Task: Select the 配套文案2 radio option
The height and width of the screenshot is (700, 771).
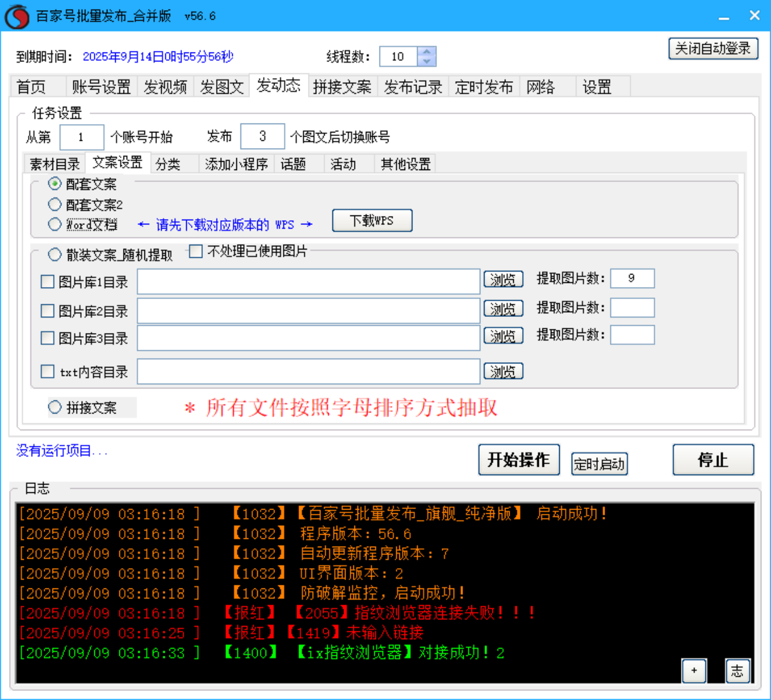Action: 54,204
